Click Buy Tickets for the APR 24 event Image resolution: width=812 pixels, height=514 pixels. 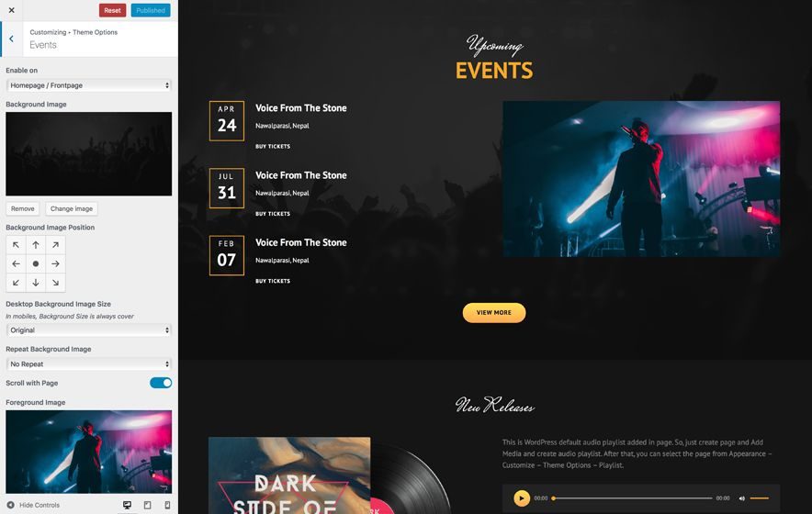(x=273, y=147)
